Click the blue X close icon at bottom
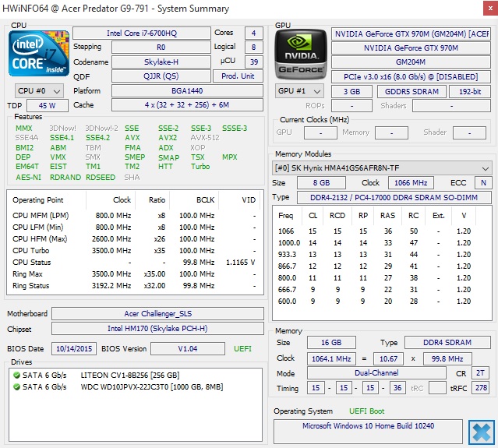Viewport: 498px width, 448px height. [481, 432]
